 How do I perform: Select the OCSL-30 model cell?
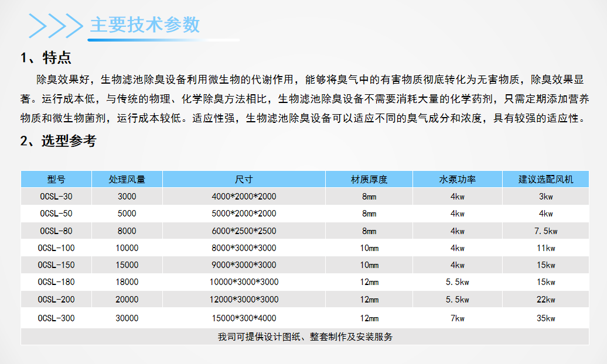pos(56,197)
